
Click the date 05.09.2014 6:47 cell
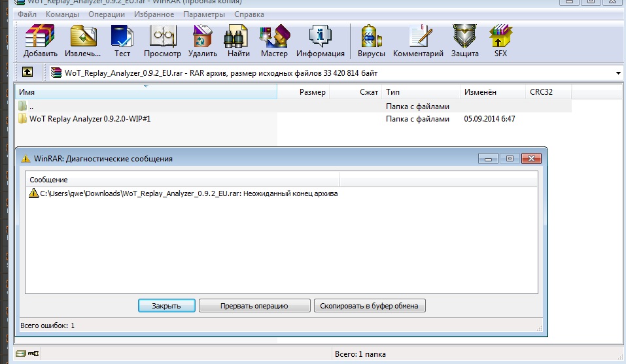point(489,119)
